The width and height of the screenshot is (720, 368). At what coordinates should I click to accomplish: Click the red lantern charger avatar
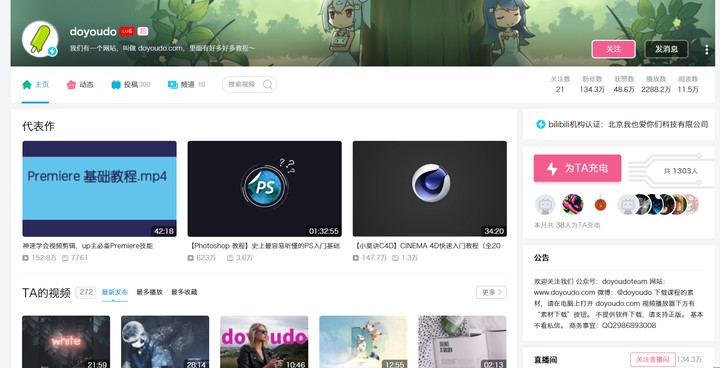tap(600, 204)
